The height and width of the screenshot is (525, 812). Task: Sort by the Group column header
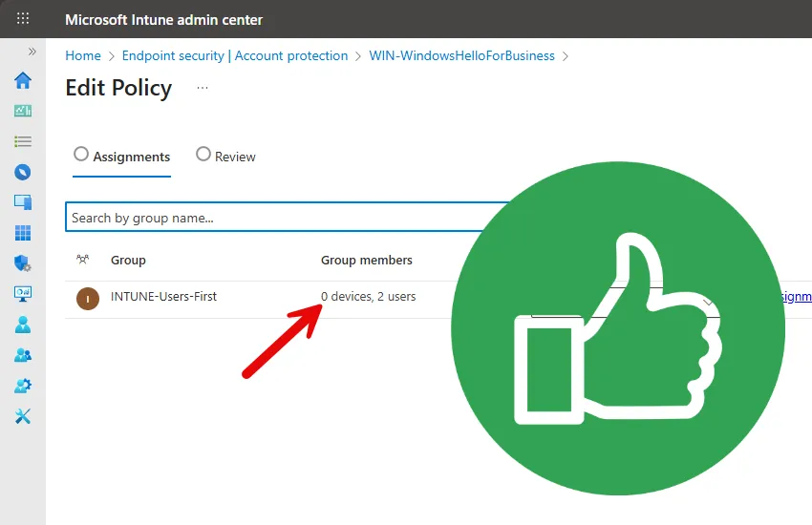128,261
